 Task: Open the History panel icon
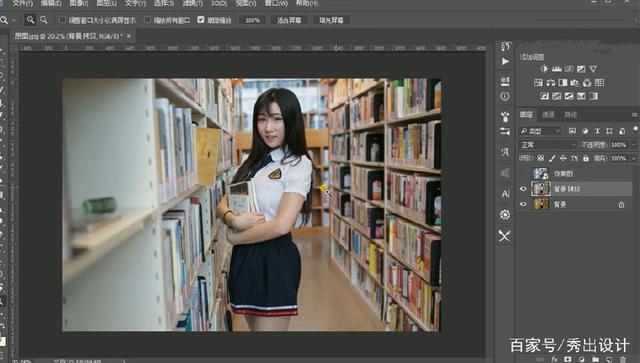505,47
